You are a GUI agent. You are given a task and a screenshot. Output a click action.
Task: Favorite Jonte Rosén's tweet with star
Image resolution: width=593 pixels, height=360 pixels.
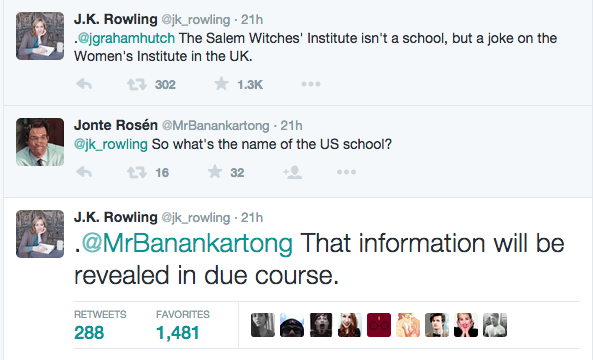(215, 172)
